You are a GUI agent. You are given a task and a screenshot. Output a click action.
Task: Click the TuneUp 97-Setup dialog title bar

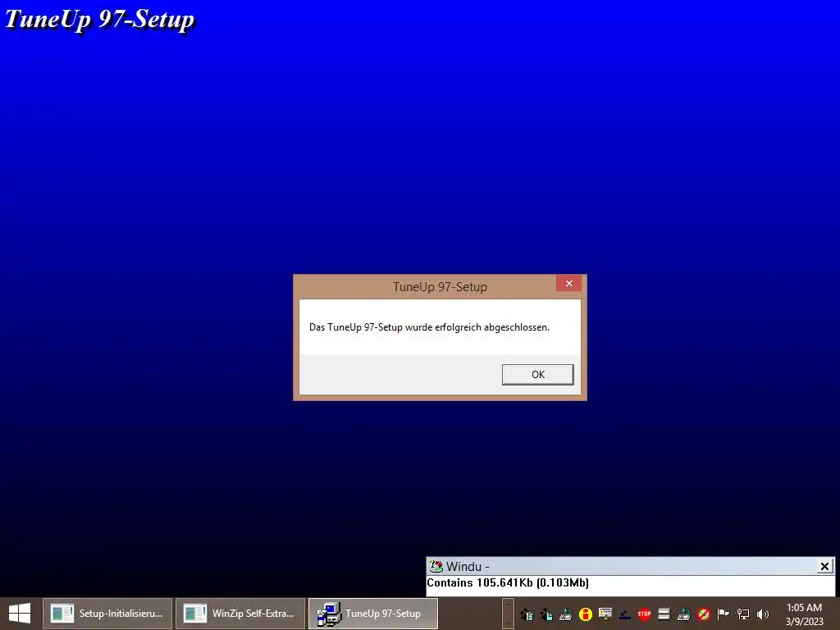point(440,286)
